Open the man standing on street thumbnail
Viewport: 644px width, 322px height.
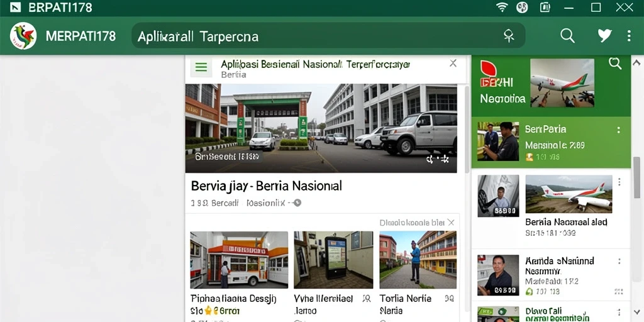[418, 260]
